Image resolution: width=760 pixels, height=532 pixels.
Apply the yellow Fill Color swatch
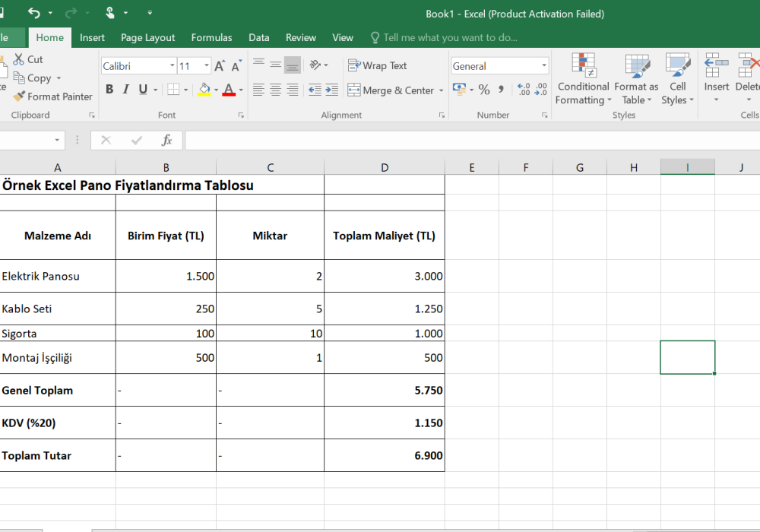coord(204,90)
